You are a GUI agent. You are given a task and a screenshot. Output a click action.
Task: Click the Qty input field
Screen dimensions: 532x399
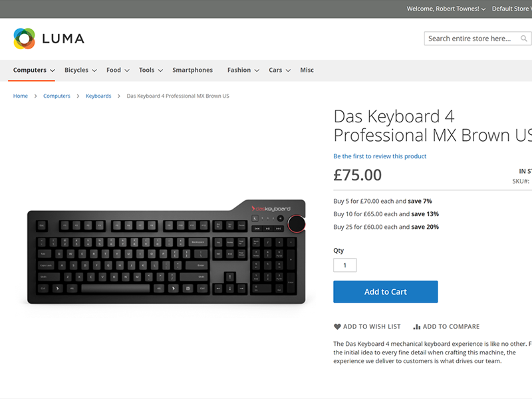pos(344,265)
